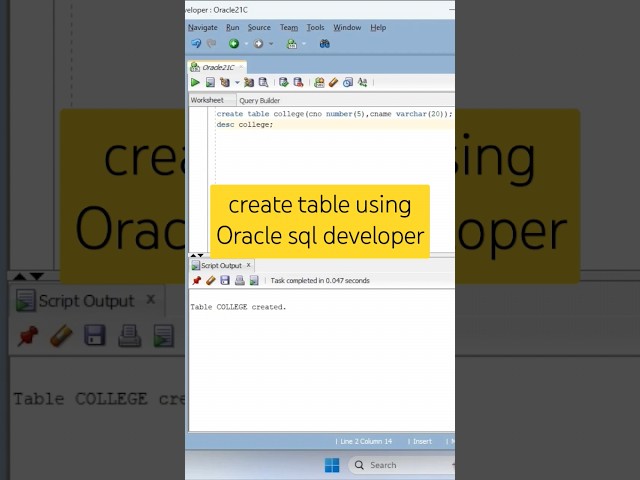Click the To Upper/Lower case Aa icon

362,82
